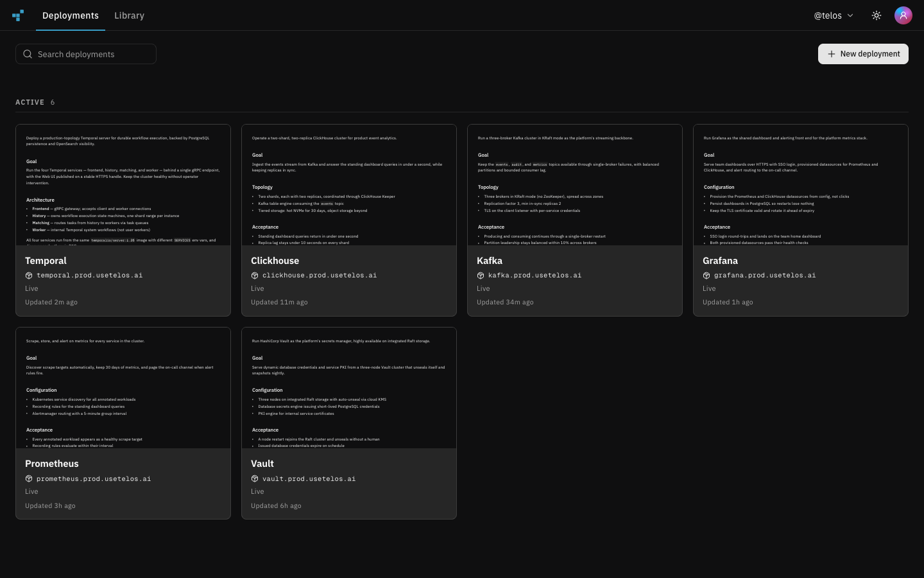This screenshot has height=578, width=924.
Task: Click the plus icon in New deployment
Action: [x=832, y=54]
